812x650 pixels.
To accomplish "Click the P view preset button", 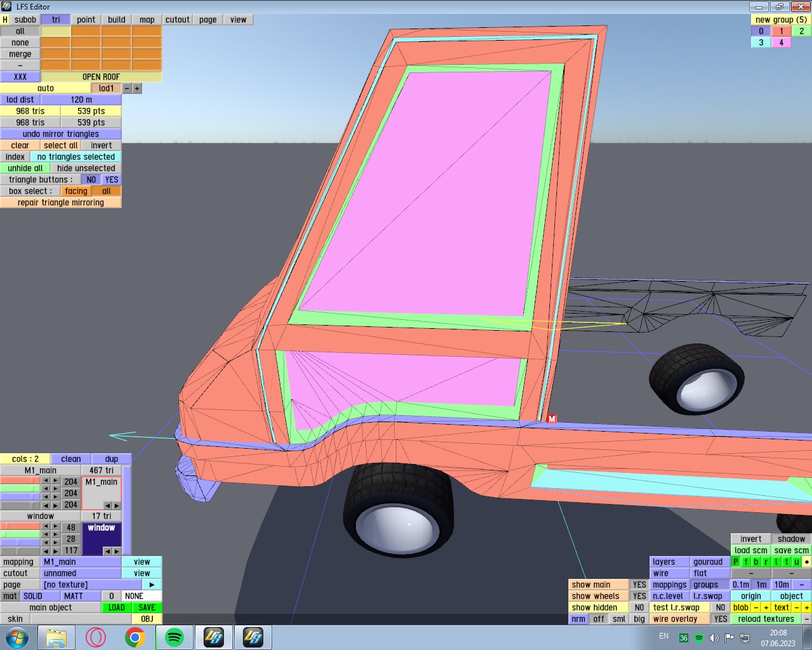I will tap(736, 562).
